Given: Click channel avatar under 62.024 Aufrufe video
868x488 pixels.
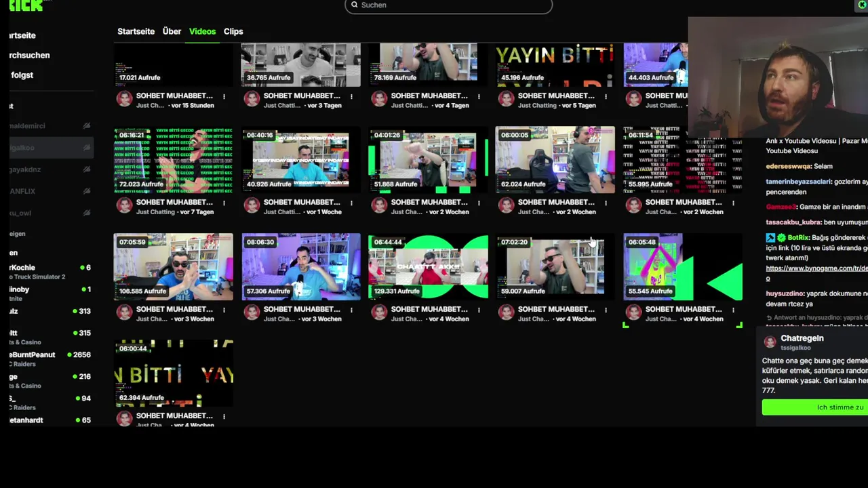Looking at the screenshot, I should coord(506,205).
